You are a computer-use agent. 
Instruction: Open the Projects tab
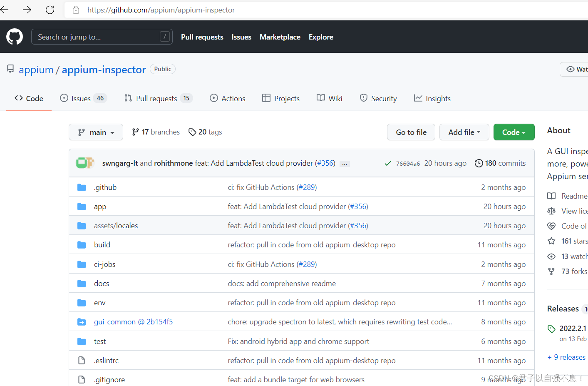coord(281,98)
